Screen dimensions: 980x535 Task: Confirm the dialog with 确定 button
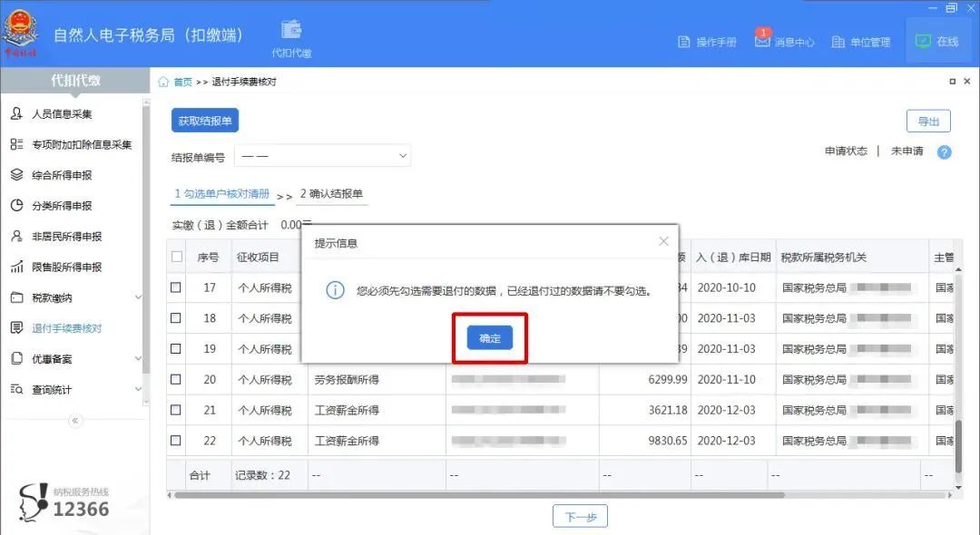click(490, 337)
